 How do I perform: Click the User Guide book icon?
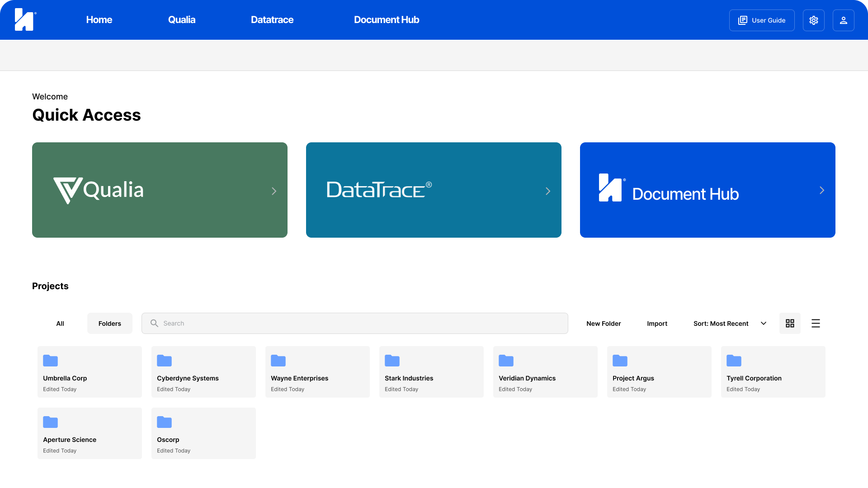tap(743, 20)
